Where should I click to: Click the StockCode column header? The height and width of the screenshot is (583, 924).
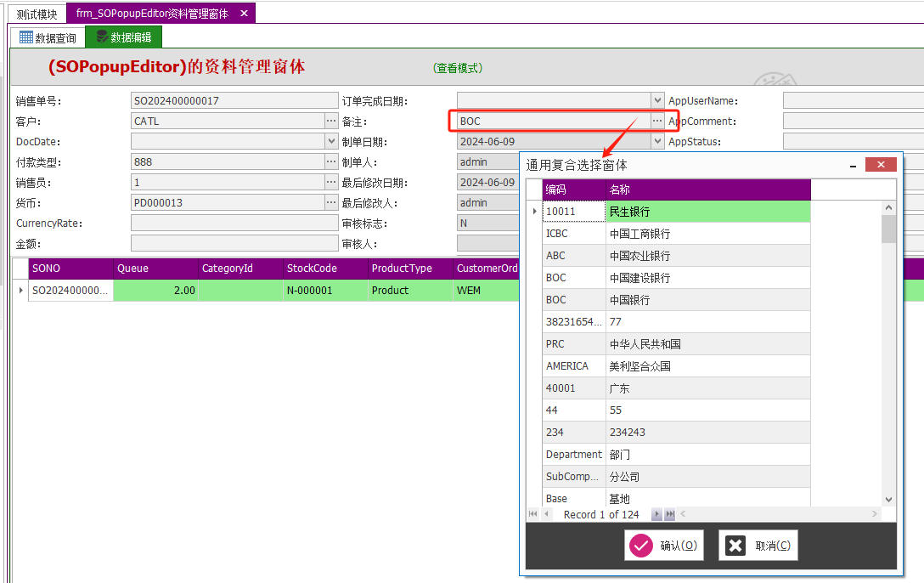(x=325, y=269)
